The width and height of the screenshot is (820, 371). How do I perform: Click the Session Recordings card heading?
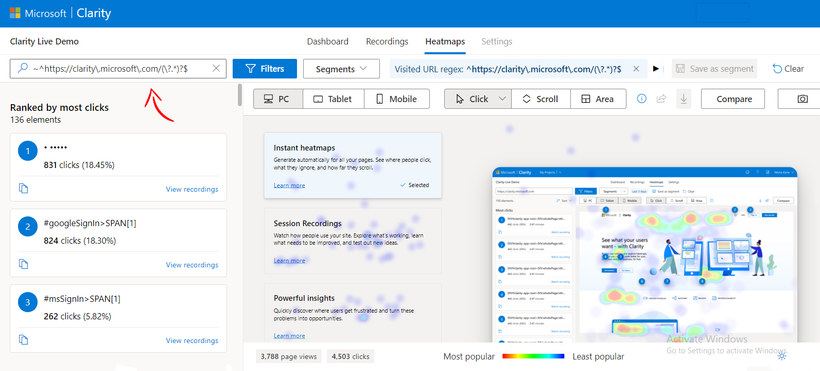click(308, 223)
